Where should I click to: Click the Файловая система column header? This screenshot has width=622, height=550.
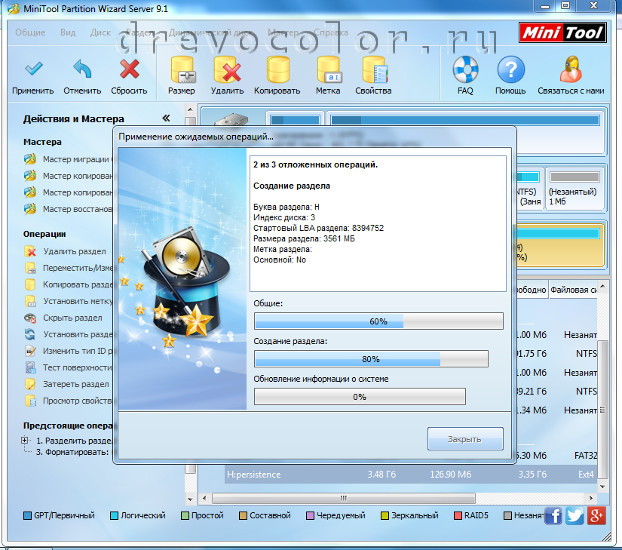pos(573,290)
